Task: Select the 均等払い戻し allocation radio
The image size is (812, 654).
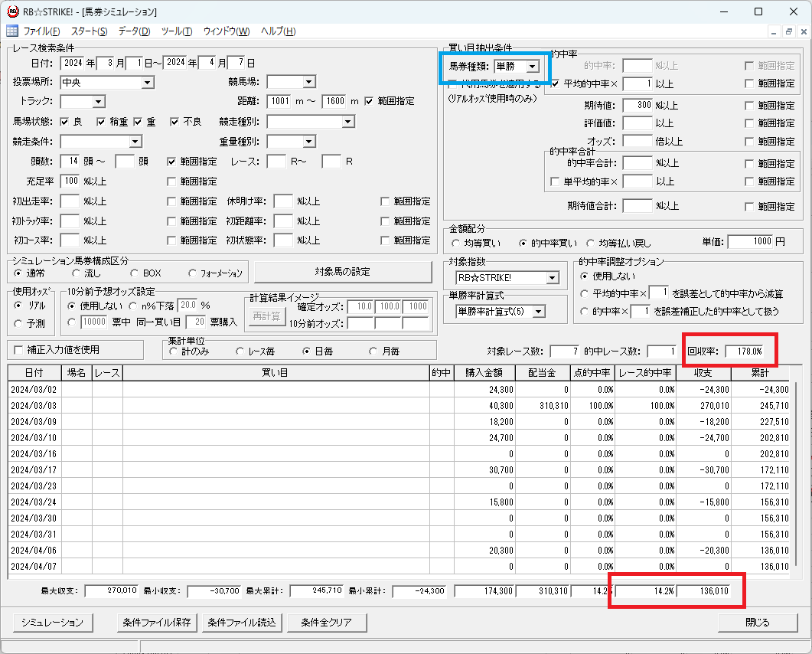Action: point(590,243)
